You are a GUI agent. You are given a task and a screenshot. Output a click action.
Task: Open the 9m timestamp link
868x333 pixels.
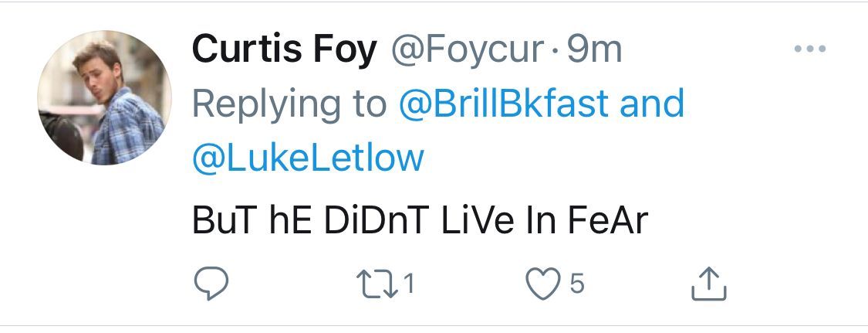pyautogui.click(x=594, y=51)
